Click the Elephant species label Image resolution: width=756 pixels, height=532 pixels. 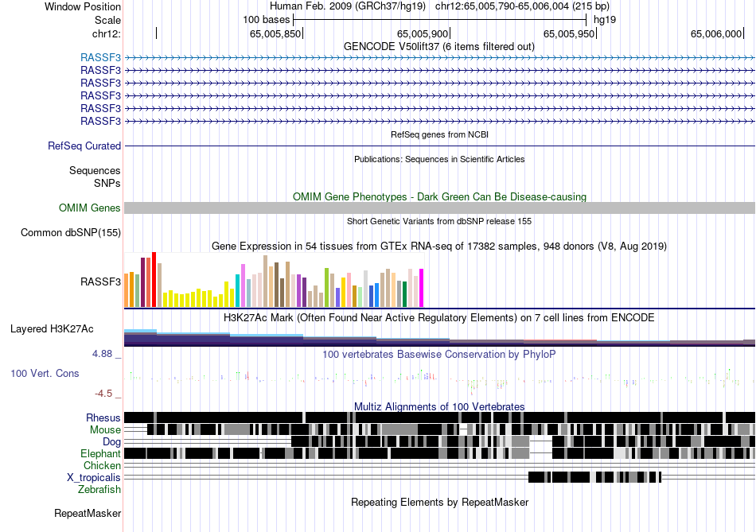click(100, 454)
